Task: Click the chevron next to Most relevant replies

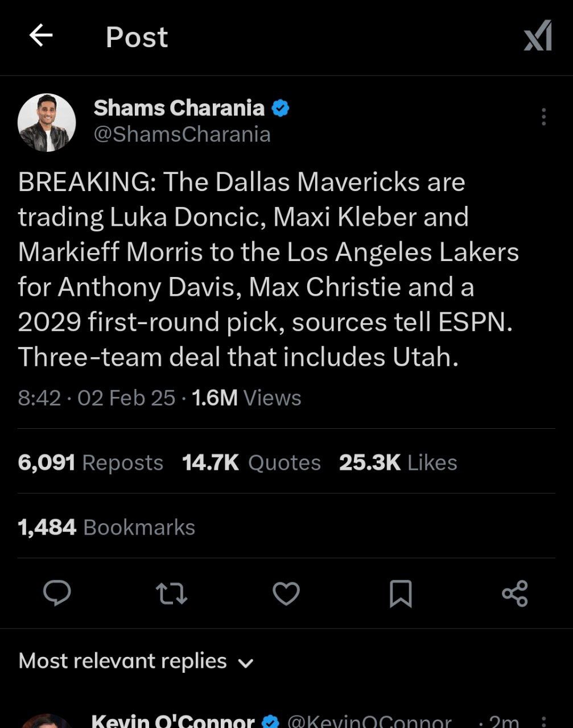Action: (245, 663)
